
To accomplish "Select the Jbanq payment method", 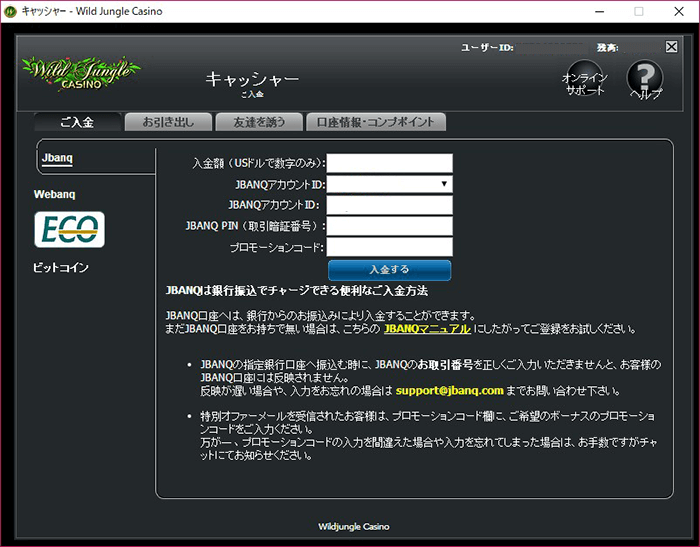I will tap(57, 158).
